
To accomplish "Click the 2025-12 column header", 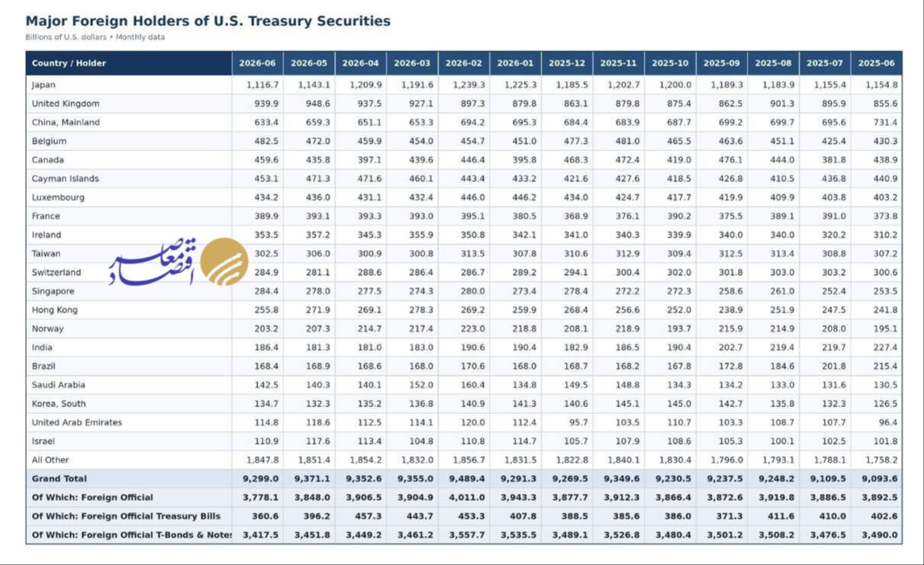I will click(x=566, y=63).
